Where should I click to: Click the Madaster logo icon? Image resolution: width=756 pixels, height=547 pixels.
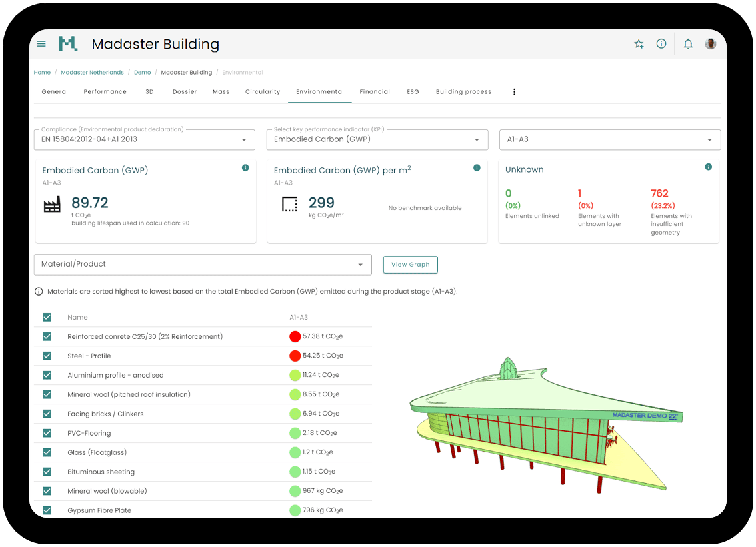(68, 44)
